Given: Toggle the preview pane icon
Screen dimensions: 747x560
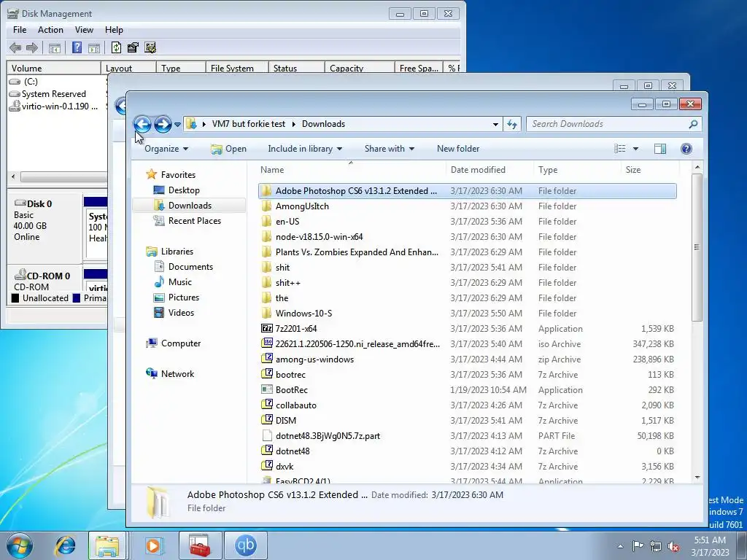Looking at the screenshot, I should [x=659, y=149].
